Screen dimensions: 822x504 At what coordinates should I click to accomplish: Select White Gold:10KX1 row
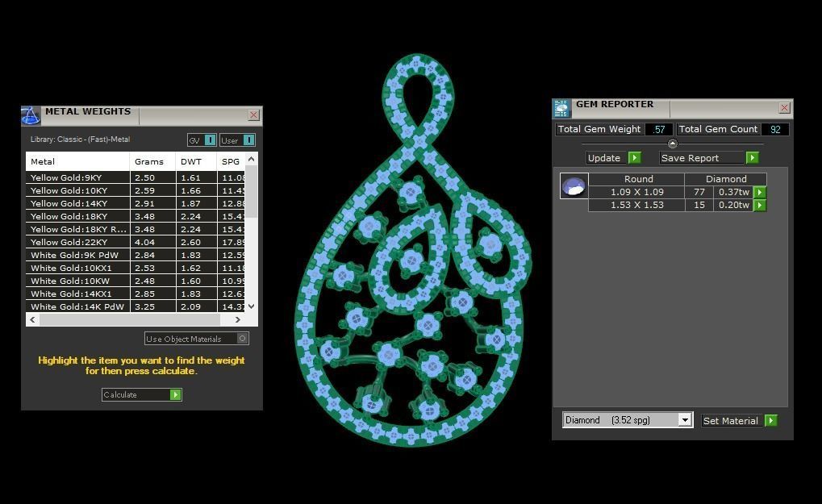pyautogui.click(x=136, y=269)
